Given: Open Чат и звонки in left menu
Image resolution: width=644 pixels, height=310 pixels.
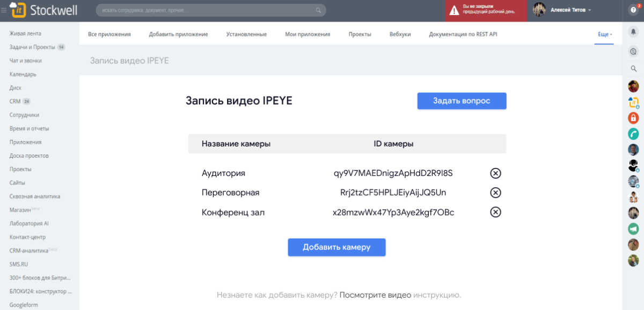Looking at the screenshot, I should [25, 61].
